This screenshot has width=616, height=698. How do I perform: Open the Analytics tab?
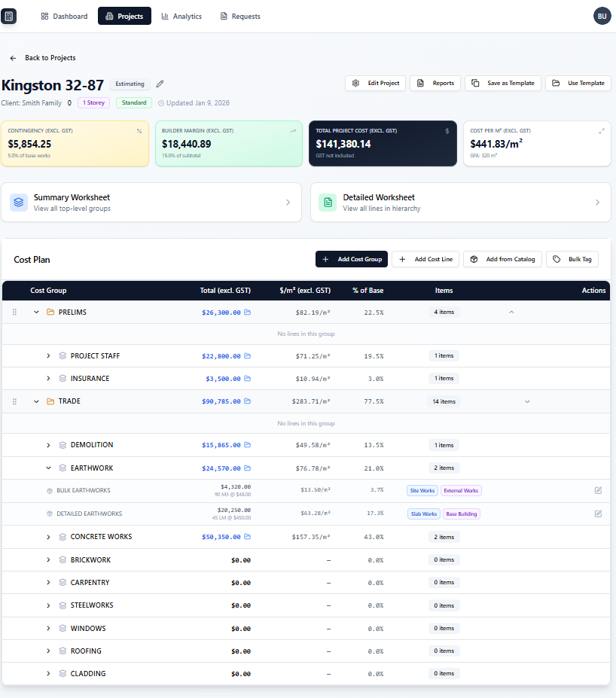click(x=181, y=16)
